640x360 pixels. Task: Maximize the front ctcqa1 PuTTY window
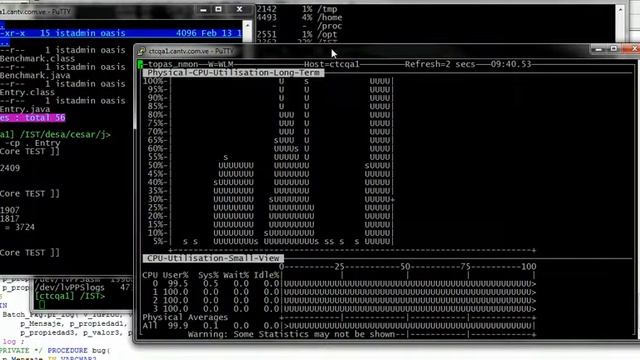[x=613, y=49]
